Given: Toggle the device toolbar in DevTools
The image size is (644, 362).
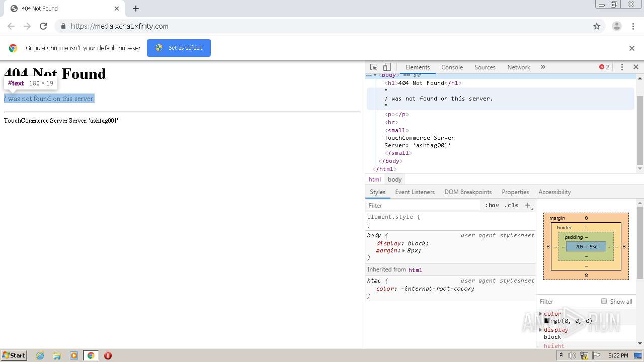Looking at the screenshot, I should (387, 67).
